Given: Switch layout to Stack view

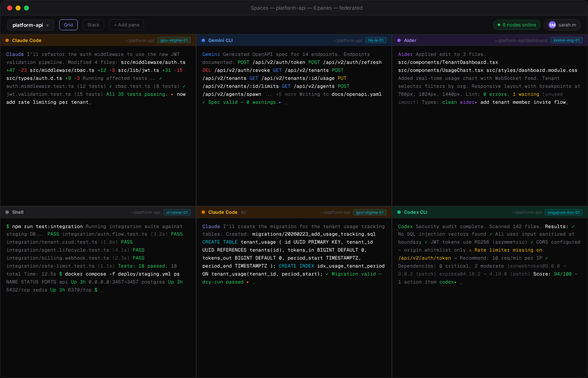Looking at the screenshot, I should pyautogui.click(x=93, y=24).
